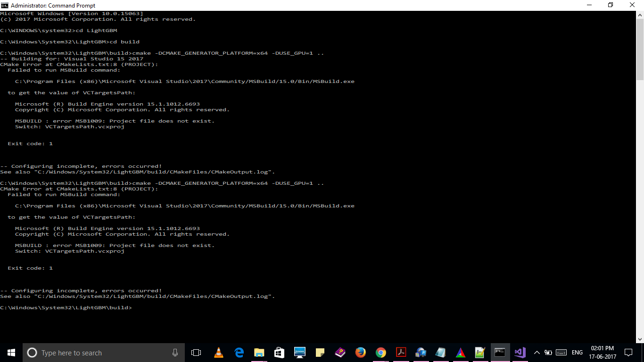Open Command Prompt system menu via title icon
The height and width of the screenshot is (362, 644).
(x=5, y=5)
